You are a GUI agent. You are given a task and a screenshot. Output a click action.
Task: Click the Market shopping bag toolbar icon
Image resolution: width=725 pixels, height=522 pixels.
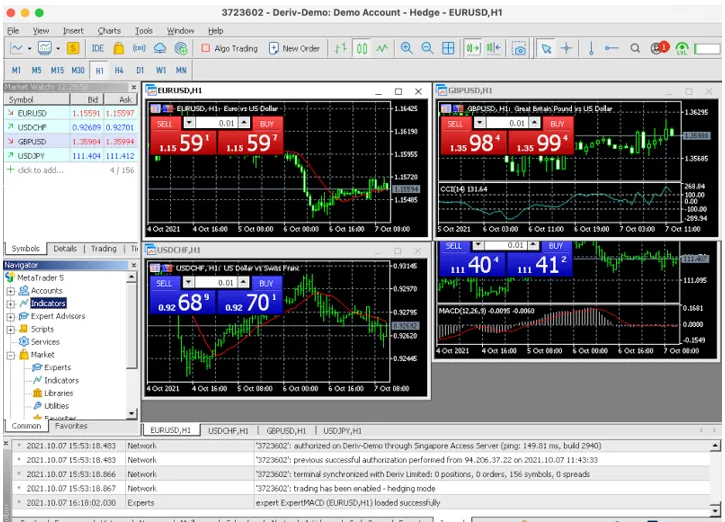[118, 48]
